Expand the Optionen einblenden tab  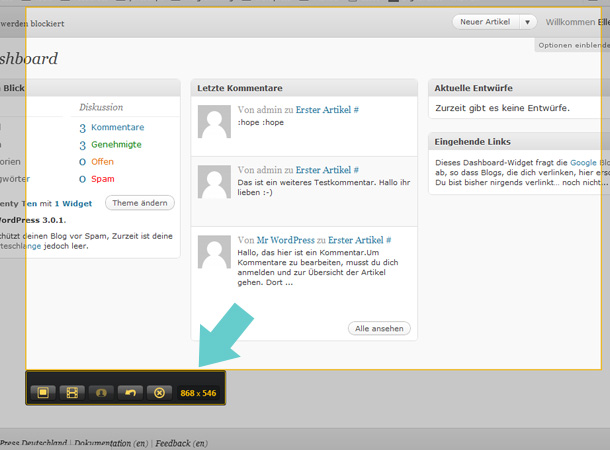pos(573,46)
